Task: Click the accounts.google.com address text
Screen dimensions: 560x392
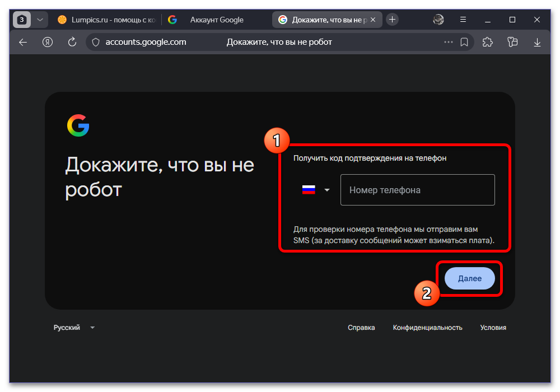Action: click(146, 42)
